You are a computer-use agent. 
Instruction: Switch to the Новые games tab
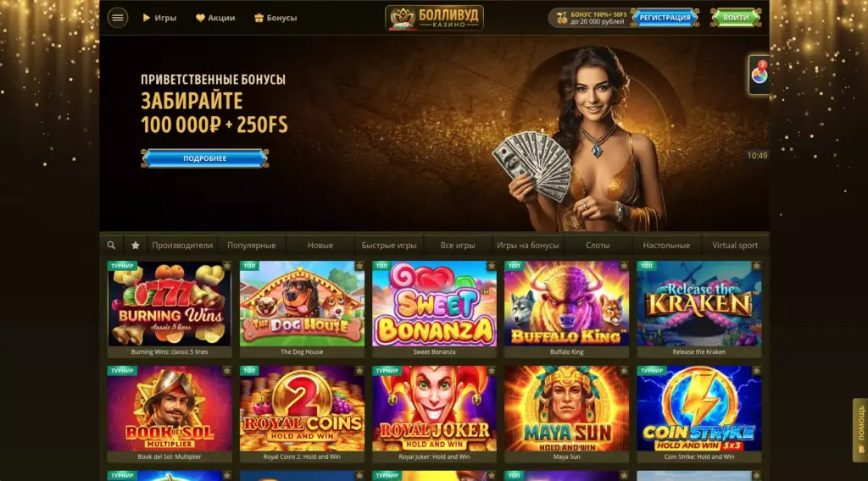[320, 245]
